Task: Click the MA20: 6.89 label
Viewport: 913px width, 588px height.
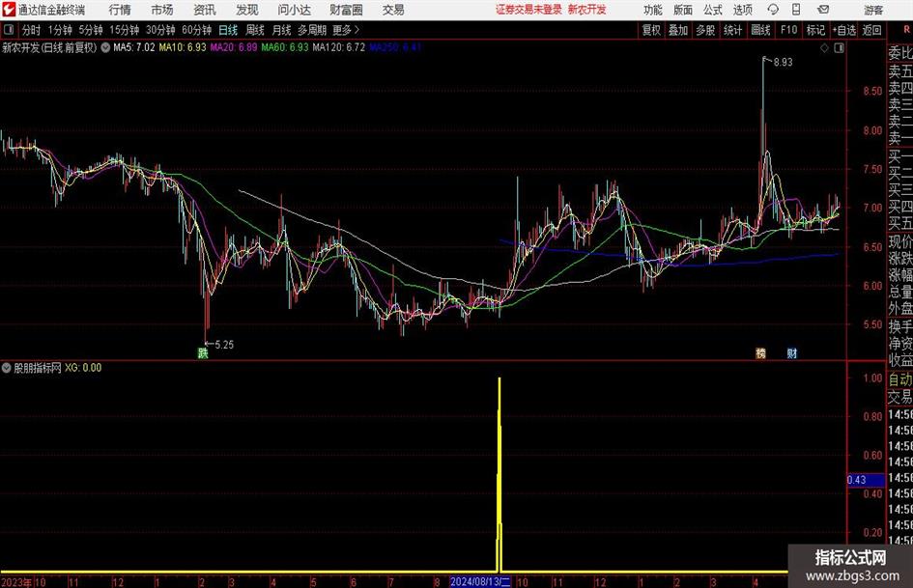Action: coord(234,47)
